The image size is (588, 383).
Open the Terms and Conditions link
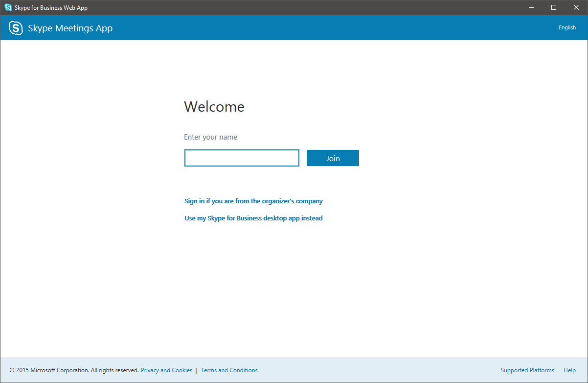229,370
